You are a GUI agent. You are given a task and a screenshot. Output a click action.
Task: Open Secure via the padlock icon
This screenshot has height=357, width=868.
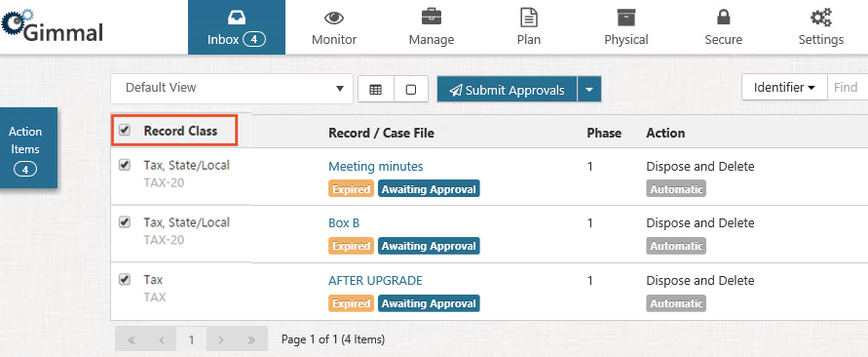click(x=723, y=27)
